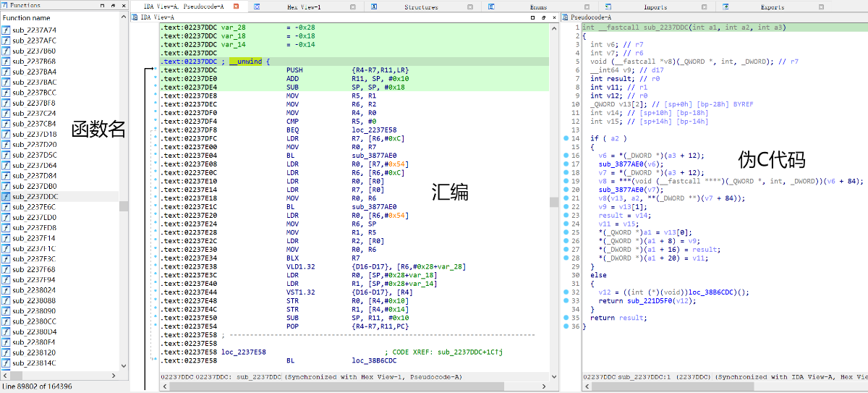Switch to the Hex View-1 tab
This screenshot has width=868, height=393.
point(304,7)
